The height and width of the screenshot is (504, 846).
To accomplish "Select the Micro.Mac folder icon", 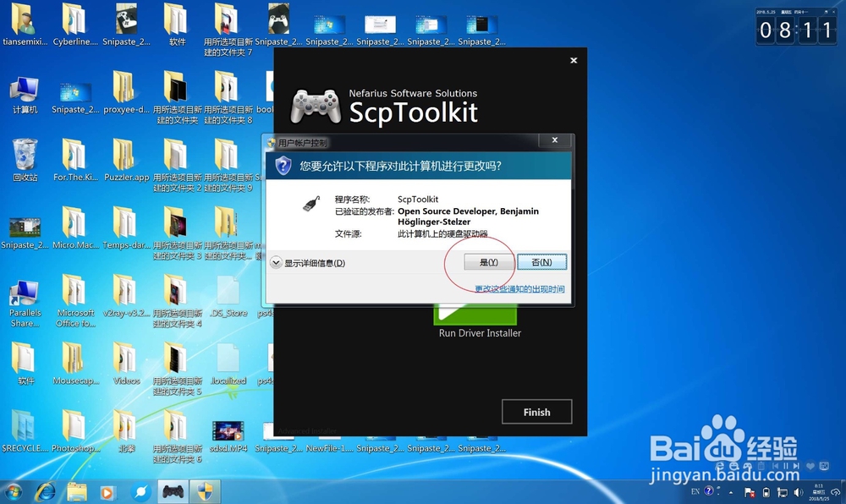I will tap(75, 228).
